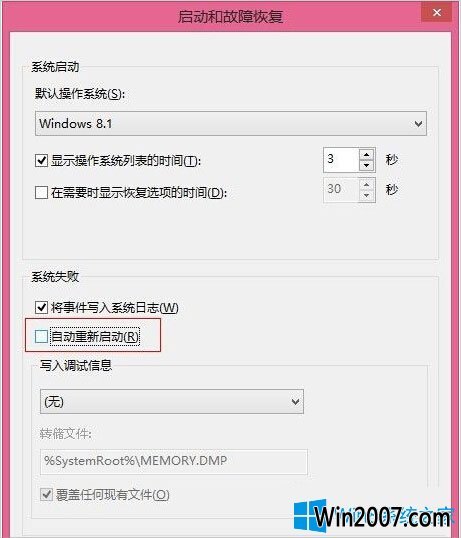Image resolution: width=461 pixels, height=538 pixels.
Task: Open the 写入调试信息 (无) dropdown
Action: point(172,401)
